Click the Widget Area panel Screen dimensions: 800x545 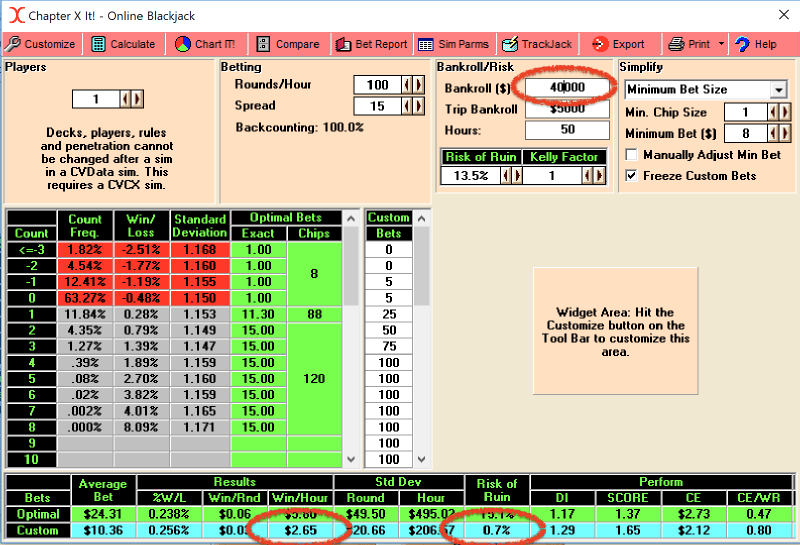[x=615, y=331]
